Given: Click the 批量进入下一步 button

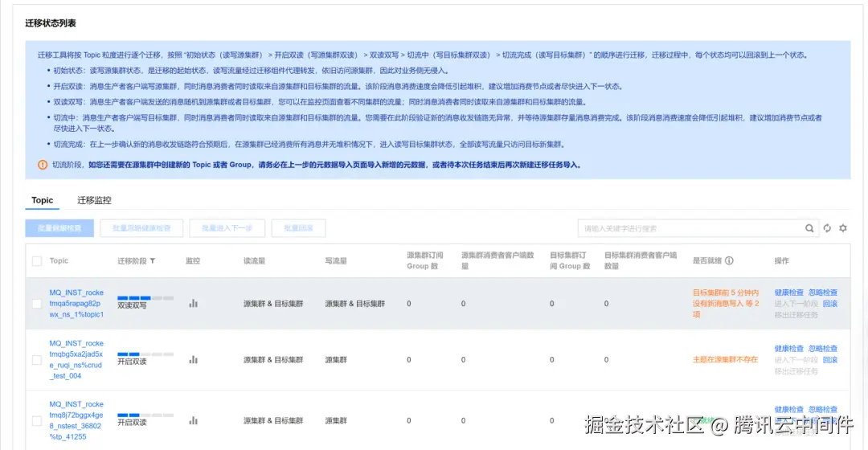Looking at the screenshot, I should pos(227,228).
